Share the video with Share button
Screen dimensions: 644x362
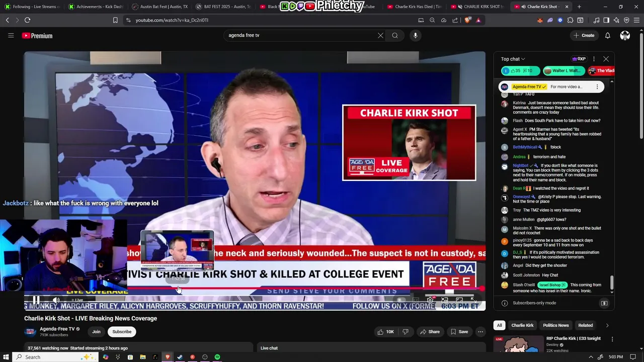coord(430,332)
